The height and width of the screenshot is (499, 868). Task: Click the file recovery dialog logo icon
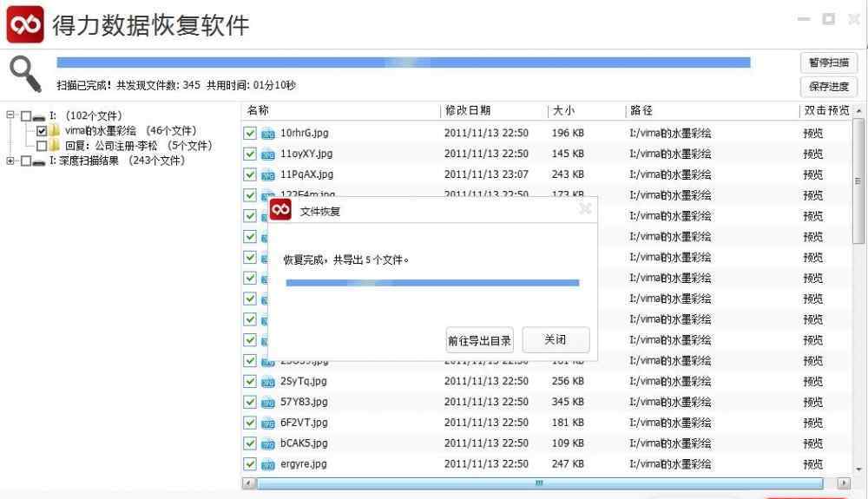(280, 210)
